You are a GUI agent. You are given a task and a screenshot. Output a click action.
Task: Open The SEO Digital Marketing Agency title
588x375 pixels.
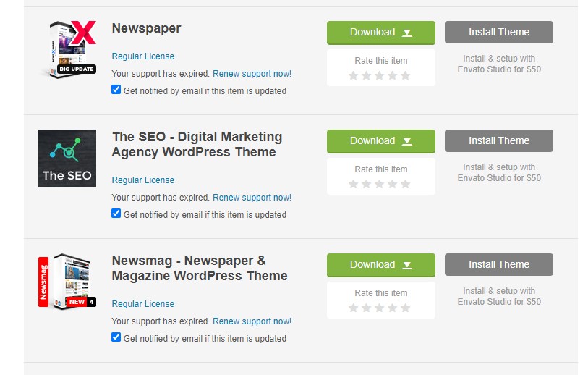(197, 145)
